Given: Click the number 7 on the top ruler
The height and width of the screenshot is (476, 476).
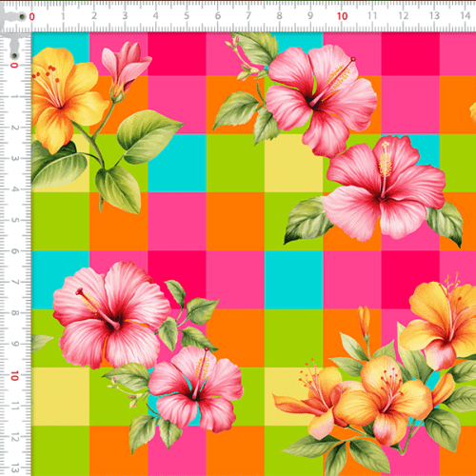Looking at the screenshot, I should 248,15.
